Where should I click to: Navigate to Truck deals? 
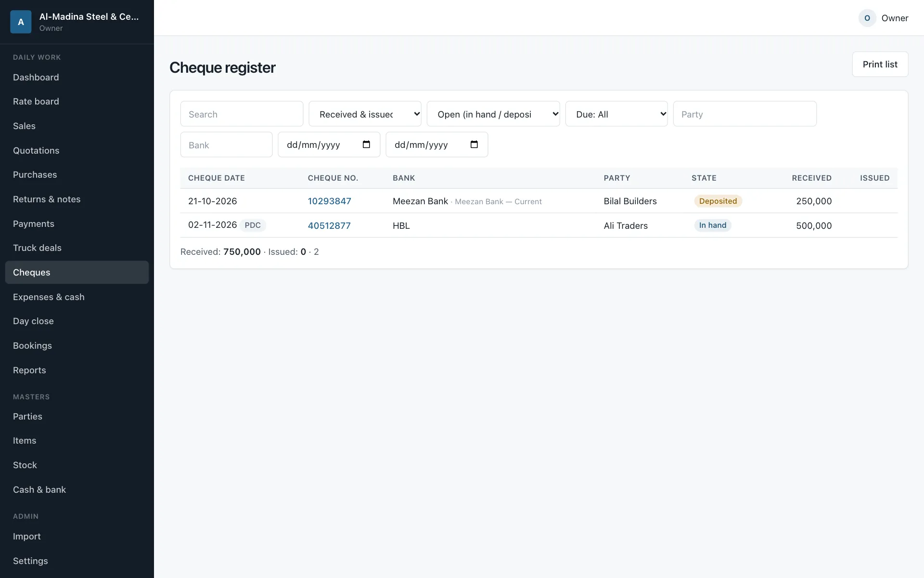(77, 248)
